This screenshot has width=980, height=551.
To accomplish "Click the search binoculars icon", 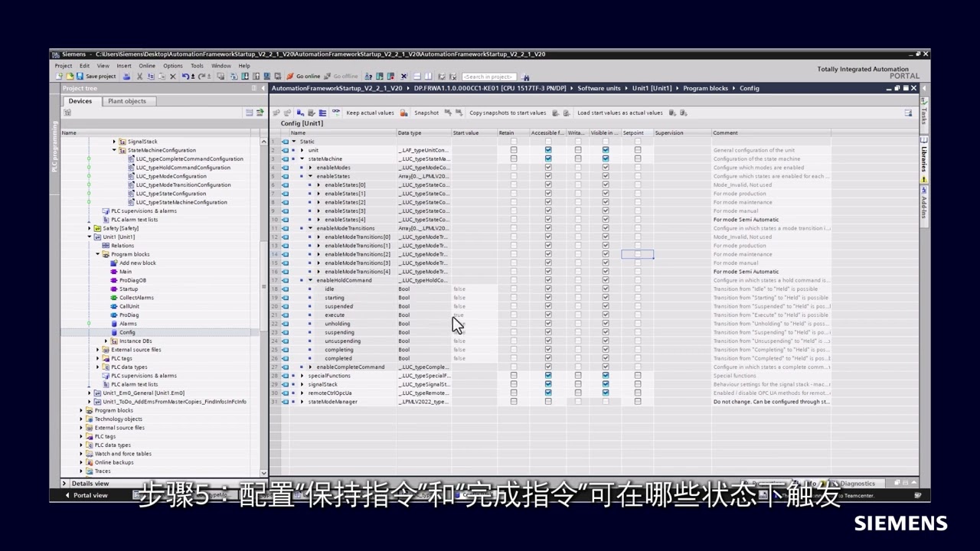I will (x=525, y=77).
